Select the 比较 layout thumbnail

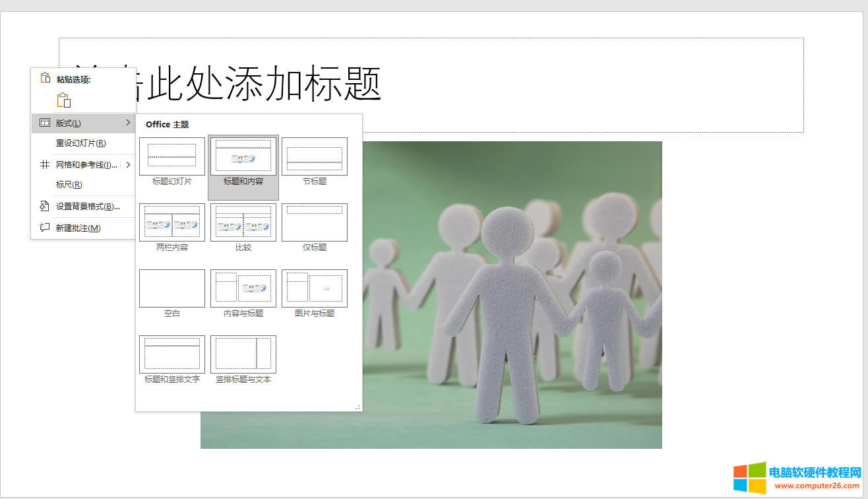(x=243, y=222)
